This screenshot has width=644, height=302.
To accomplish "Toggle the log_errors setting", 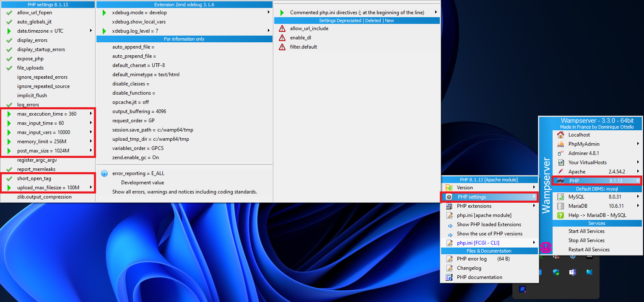I will click(48, 105).
